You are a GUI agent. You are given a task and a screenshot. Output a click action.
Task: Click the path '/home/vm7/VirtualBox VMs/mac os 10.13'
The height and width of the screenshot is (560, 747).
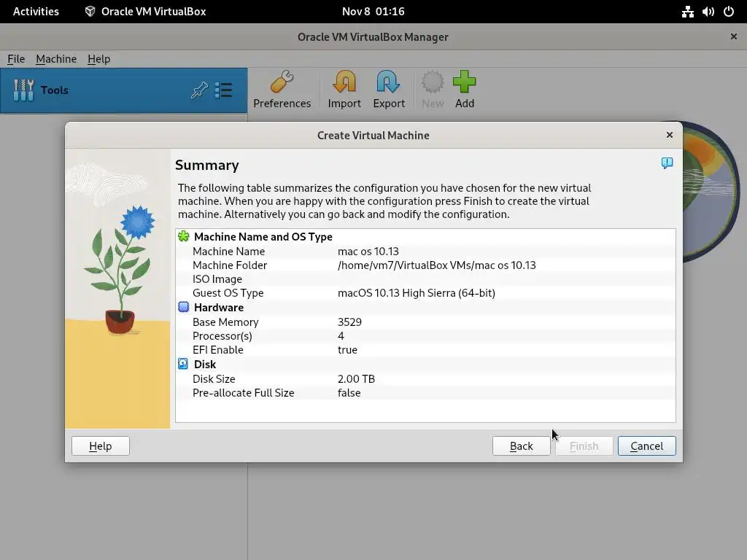tap(437, 265)
